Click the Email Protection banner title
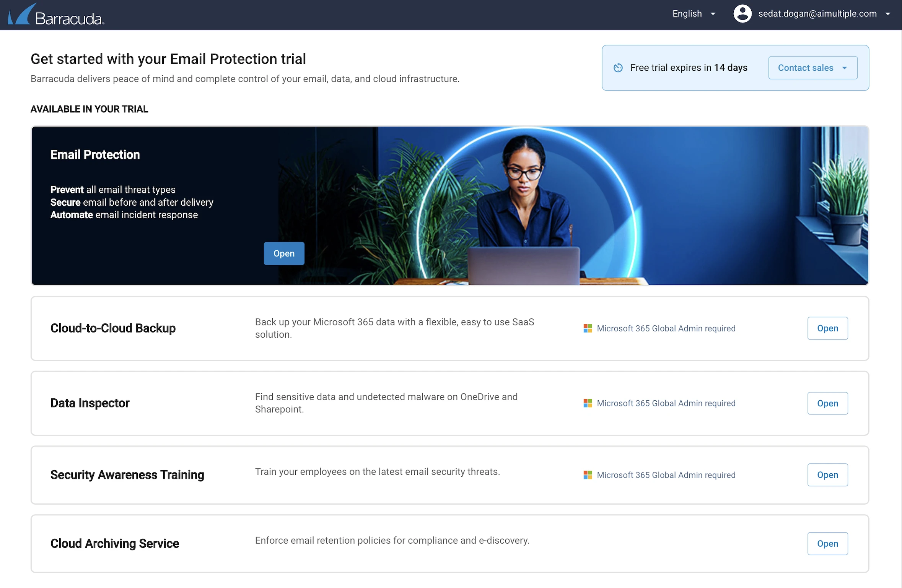The height and width of the screenshot is (588, 902). click(95, 155)
